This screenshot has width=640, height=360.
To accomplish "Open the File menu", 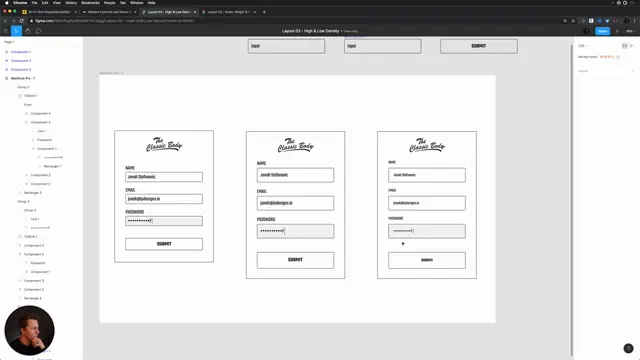I will (34, 2).
